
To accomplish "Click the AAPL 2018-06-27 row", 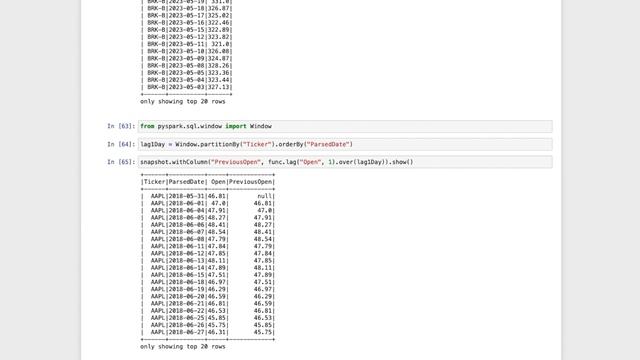I will [x=208, y=332].
